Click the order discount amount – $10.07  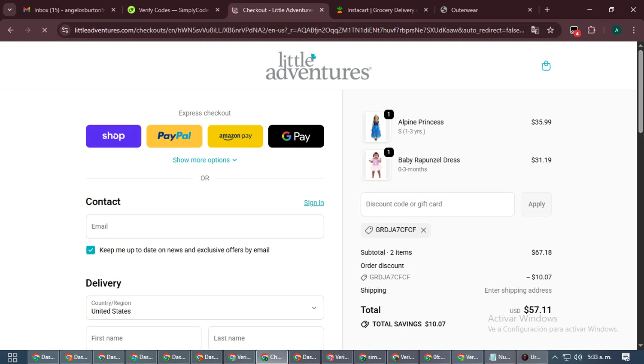click(x=539, y=277)
